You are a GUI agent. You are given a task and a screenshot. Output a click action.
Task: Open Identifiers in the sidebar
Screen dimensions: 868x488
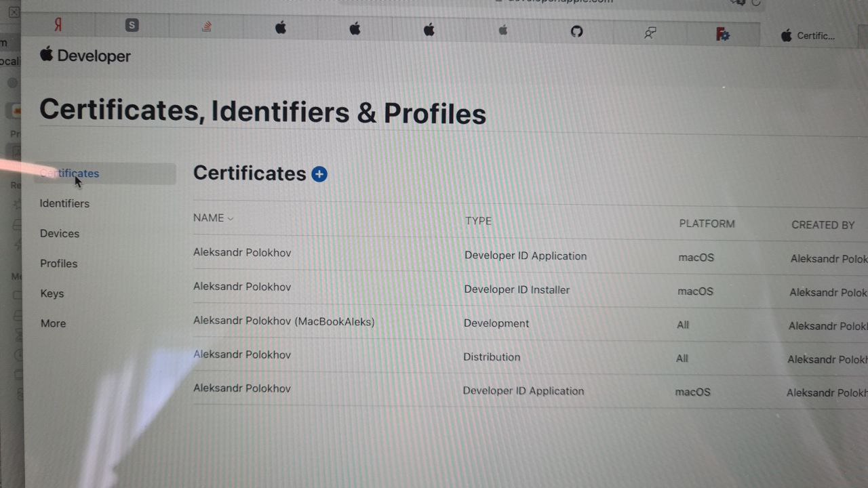pyautogui.click(x=64, y=203)
